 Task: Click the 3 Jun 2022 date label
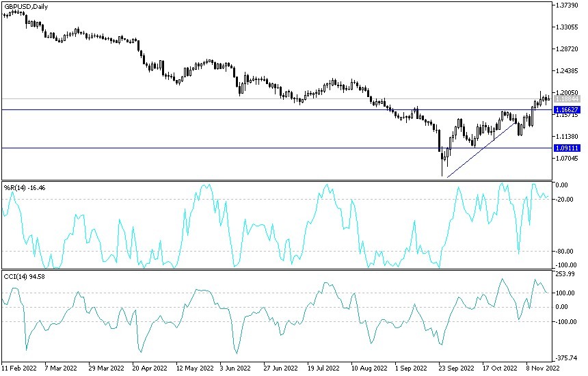tap(235, 368)
